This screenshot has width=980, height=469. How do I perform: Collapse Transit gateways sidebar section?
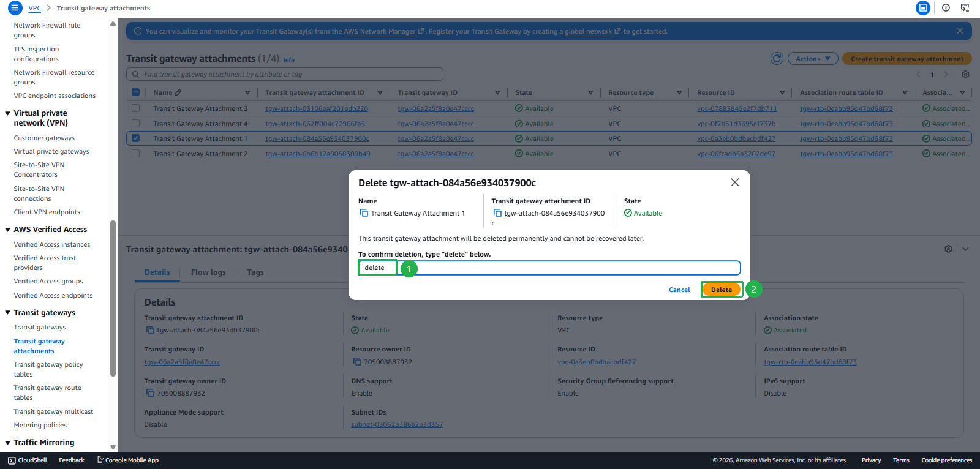tap(7, 313)
